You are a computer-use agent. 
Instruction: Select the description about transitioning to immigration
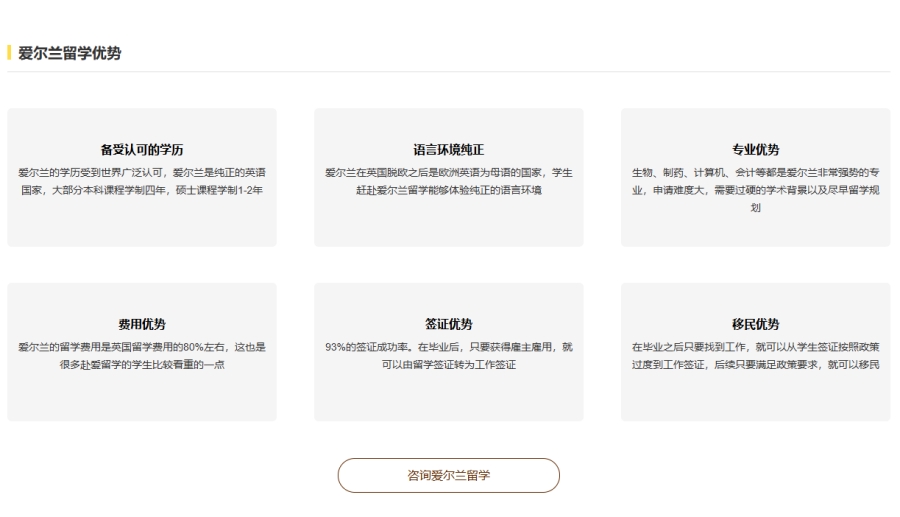point(755,355)
